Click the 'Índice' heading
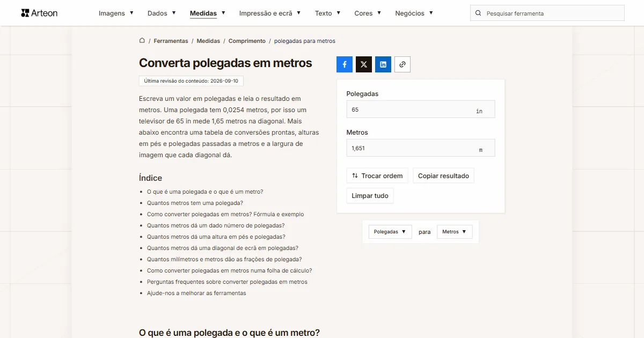Image resolution: width=644 pixels, height=338 pixels. [150, 178]
